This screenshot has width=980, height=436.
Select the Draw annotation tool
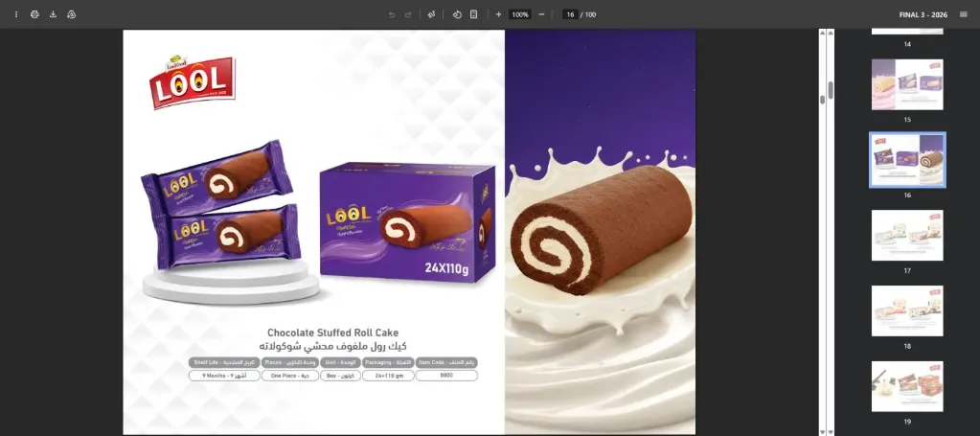(x=431, y=14)
